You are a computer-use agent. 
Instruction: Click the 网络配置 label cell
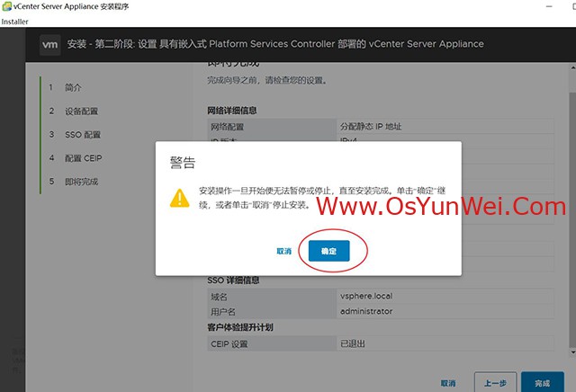272,127
